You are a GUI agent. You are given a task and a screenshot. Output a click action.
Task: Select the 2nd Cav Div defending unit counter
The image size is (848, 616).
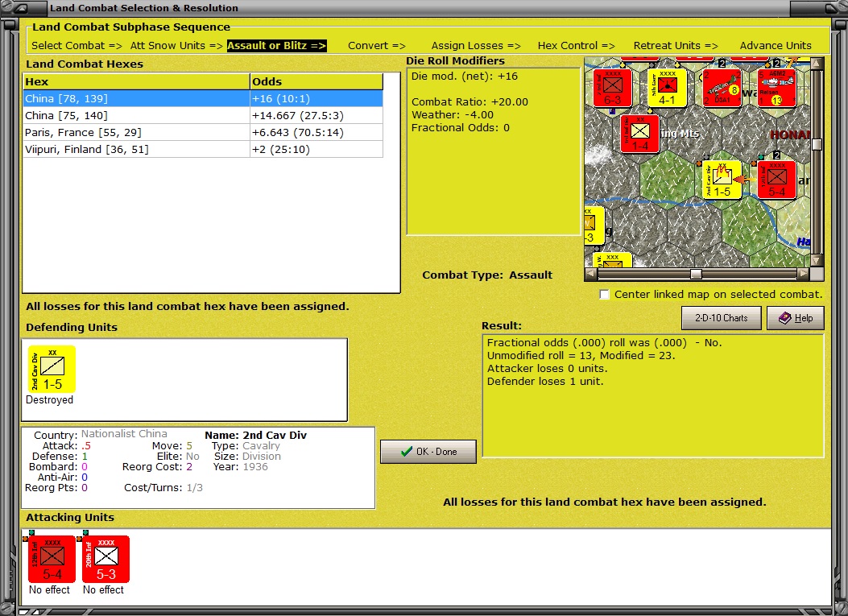pos(52,370)
